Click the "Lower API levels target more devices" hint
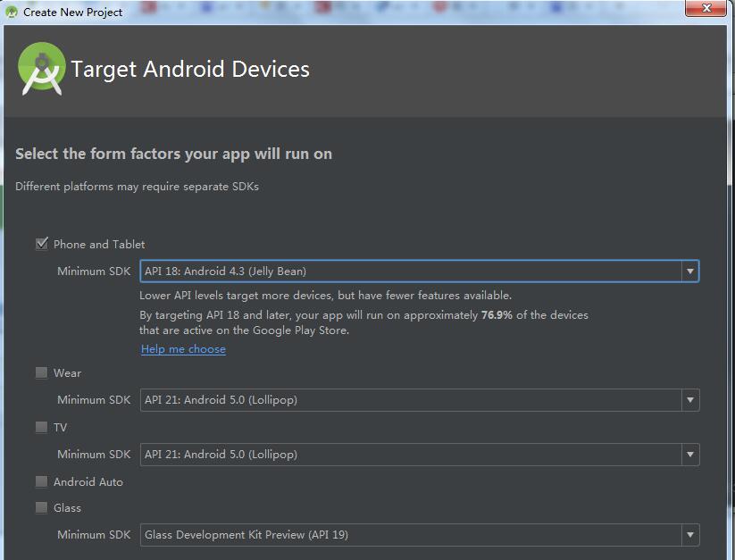Viewport: 735px width, 560px height. coord(325,295)
